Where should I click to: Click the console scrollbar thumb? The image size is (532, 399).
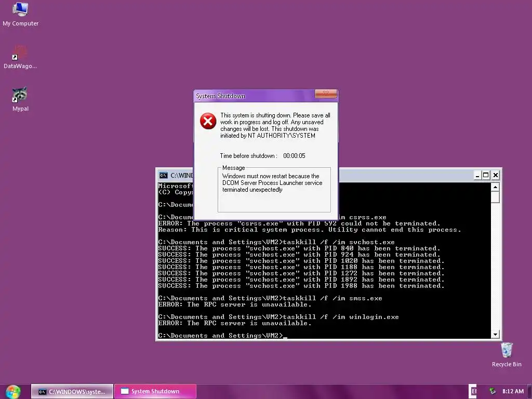click(495, 197)
